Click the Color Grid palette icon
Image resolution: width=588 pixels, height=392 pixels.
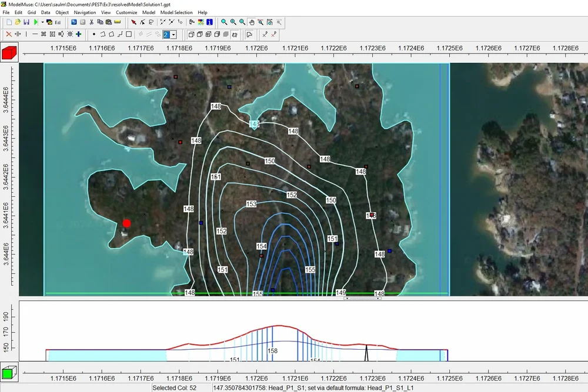(x=200, y=22)
